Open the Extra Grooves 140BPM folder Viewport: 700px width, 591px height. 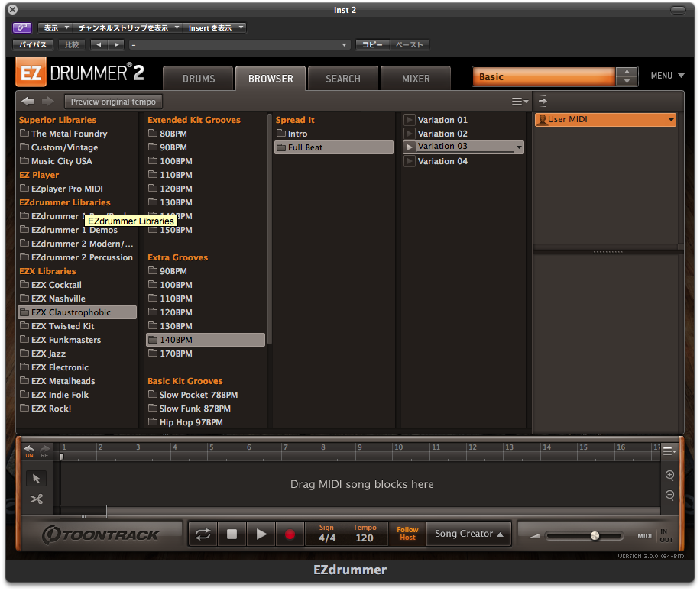(206, 340)
